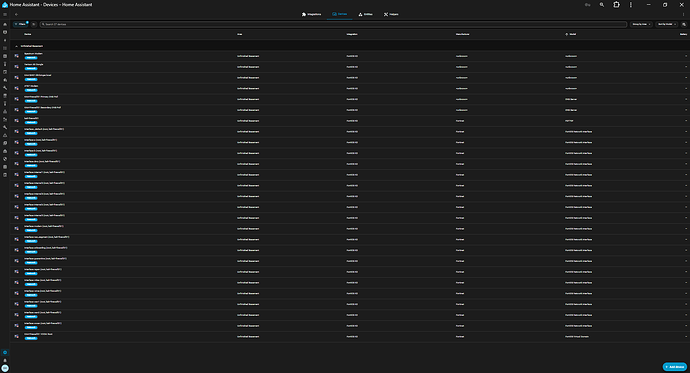This screenshot has width=690, height=373.
Task: Sort by the Integration column header
Action: [x=352, y=34]
